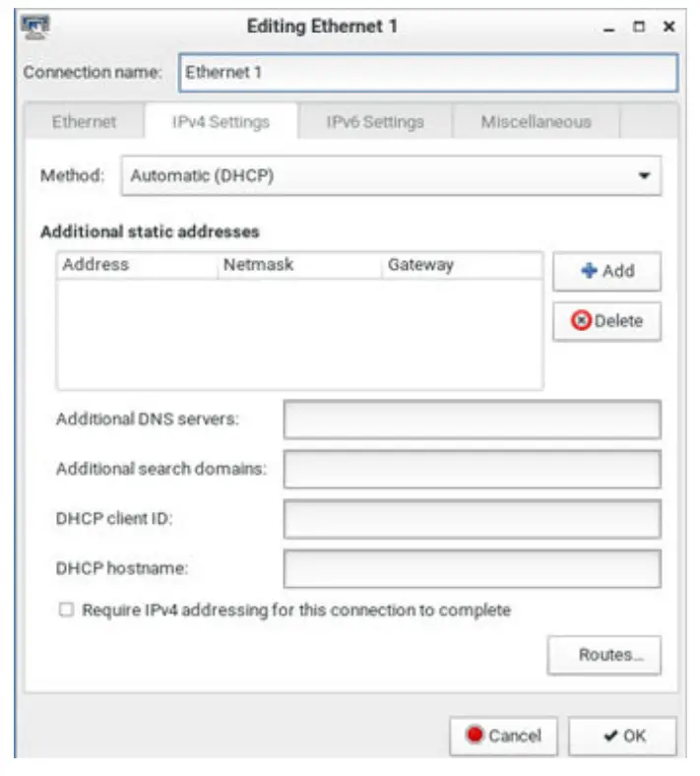The width and height of the screenshot is (700, 776).
Task: Enable Require IPv4 addressing checkbox
Action: pos(66,611)
